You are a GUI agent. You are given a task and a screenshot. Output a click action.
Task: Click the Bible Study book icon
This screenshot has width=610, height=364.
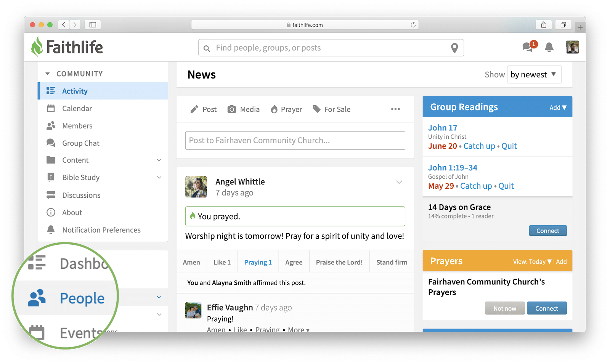coord(51,177)
